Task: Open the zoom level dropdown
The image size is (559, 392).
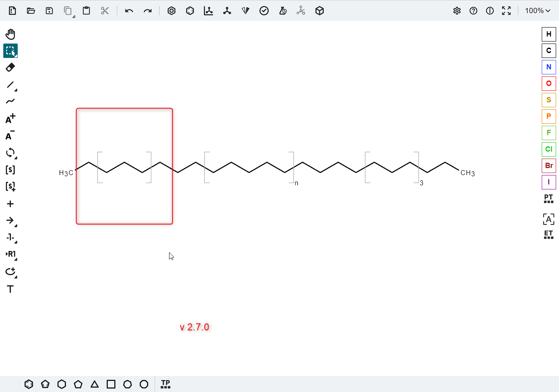Action: pos(538,11)
